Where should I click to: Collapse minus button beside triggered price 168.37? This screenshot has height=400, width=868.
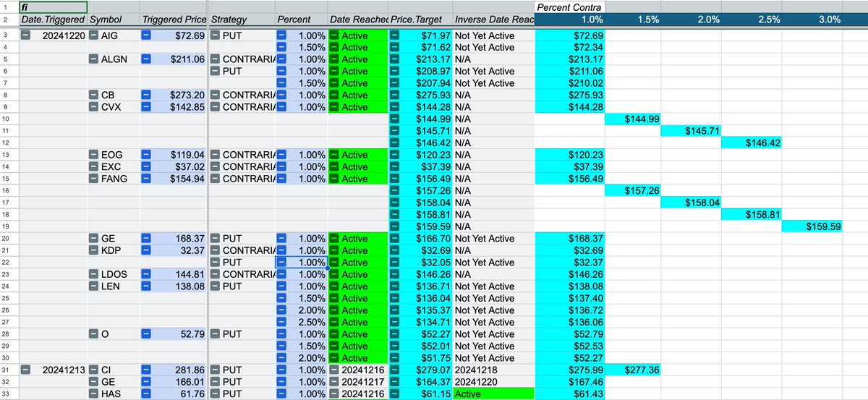(146, 238)
